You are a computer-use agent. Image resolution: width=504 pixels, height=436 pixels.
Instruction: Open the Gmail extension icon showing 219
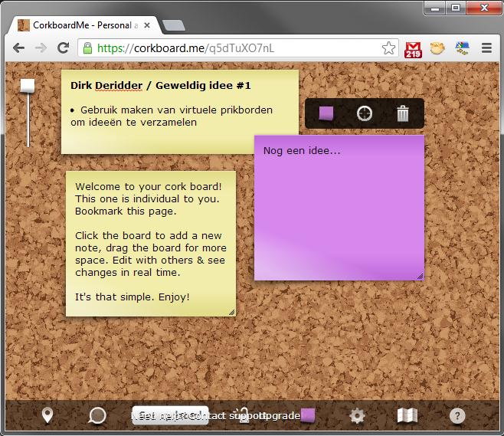(414, 48)
